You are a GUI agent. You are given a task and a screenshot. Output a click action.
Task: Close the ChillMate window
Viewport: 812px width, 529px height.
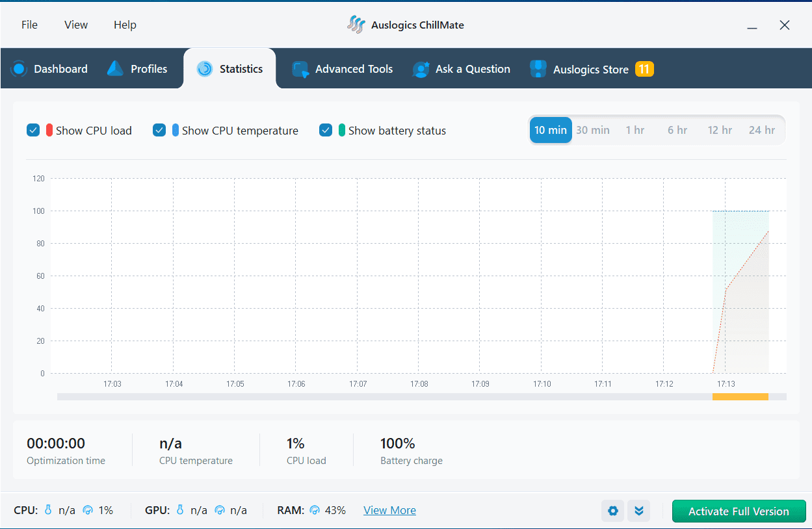(785, 25)
